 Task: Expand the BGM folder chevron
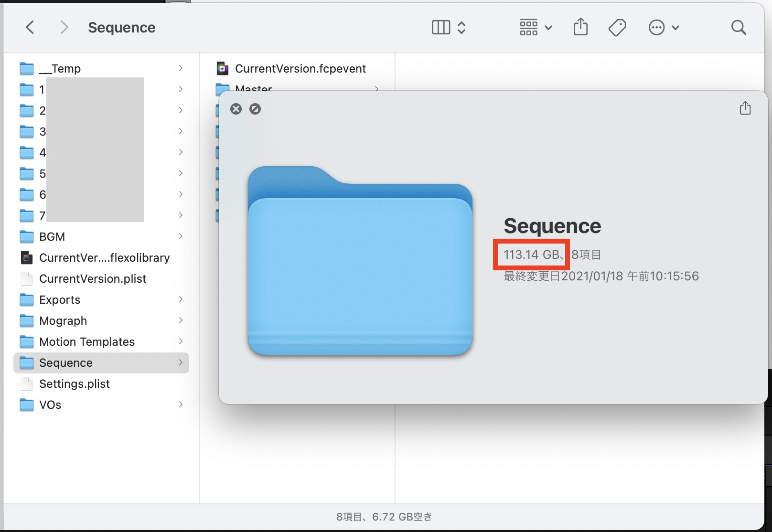(181, 236)
